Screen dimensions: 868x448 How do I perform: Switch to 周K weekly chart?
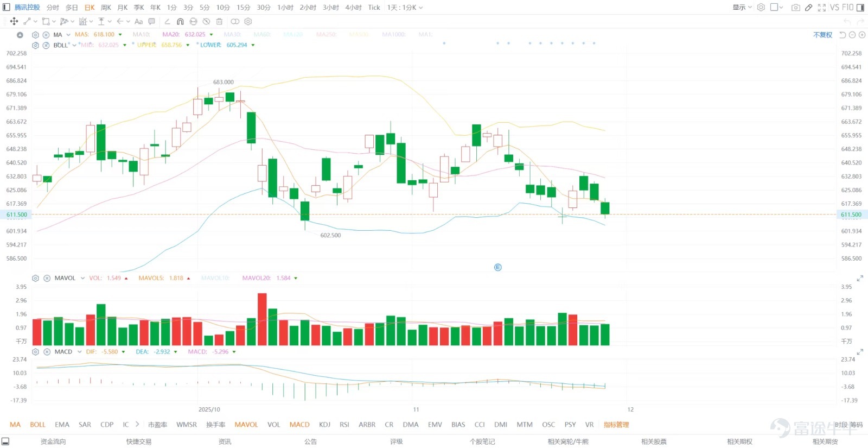[x=106, y=8]
